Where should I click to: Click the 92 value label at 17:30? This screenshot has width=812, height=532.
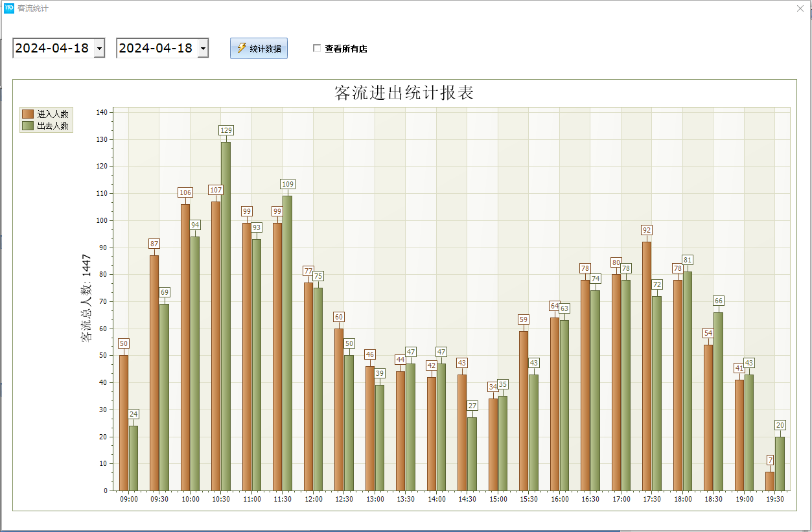tap(647, 230)
